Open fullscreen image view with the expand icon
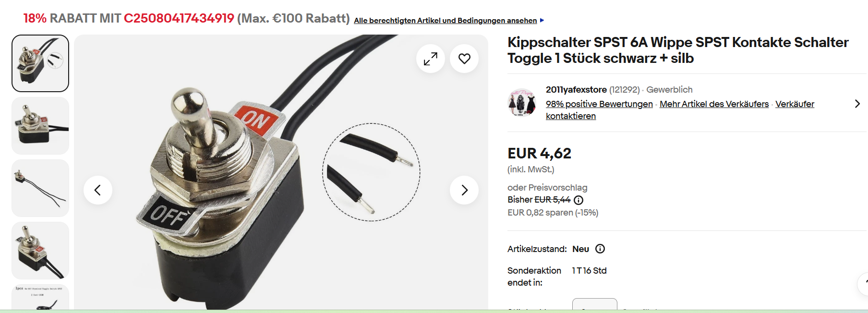The image size is (868, 313). pyautogui.click(x=431, y=59)
